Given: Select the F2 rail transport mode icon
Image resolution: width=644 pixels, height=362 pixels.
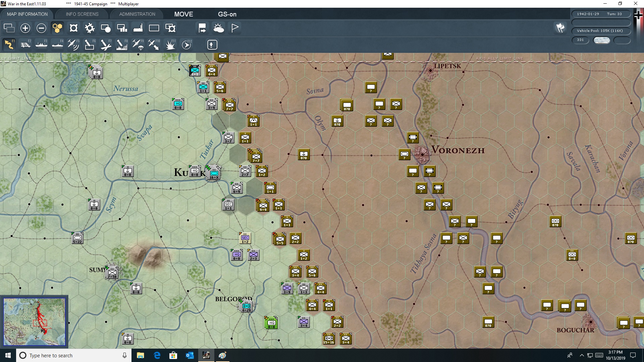Looking at the screenshot, I should [25, 44].
